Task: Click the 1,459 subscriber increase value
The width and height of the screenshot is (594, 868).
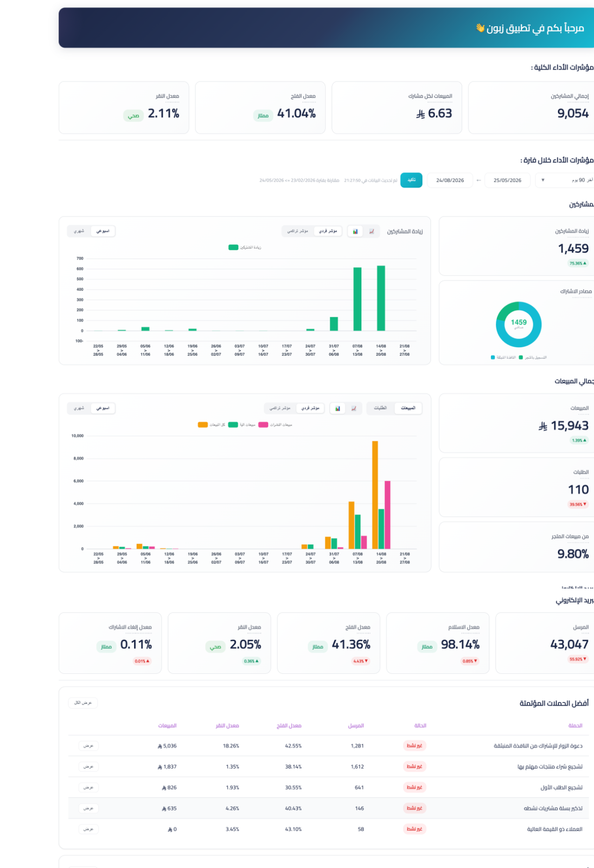Action: [573, 248]
